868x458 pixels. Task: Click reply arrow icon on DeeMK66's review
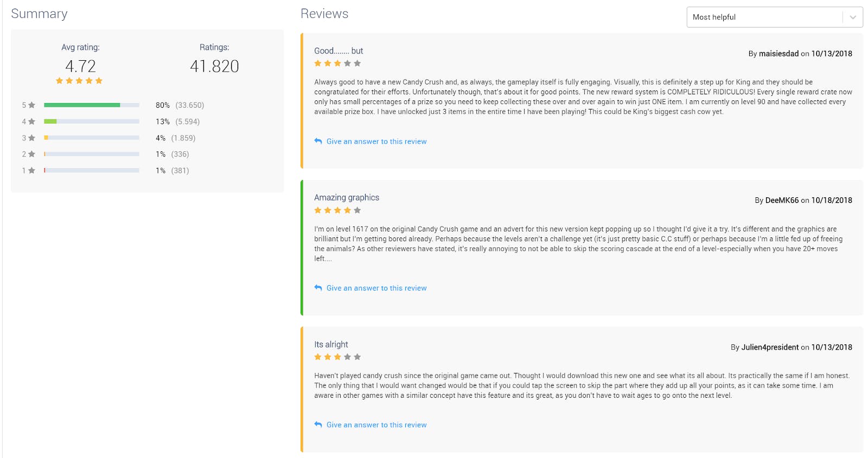(x=318, y=288)
